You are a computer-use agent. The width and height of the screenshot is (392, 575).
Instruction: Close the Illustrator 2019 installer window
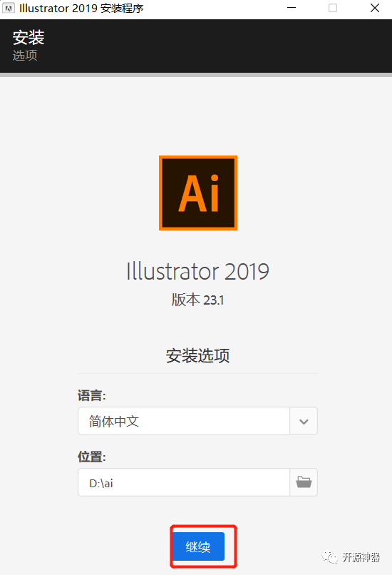click(375, 8)
